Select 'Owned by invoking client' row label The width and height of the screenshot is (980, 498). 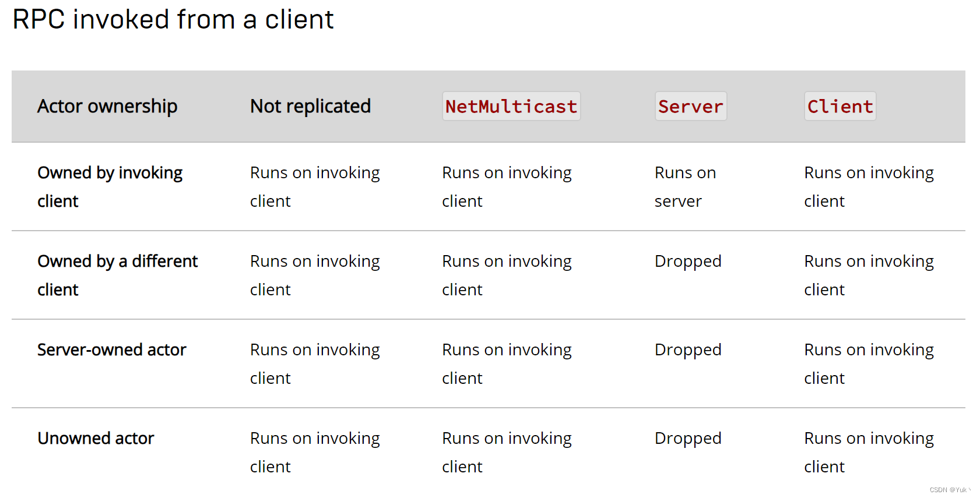pyautogui.click(x=110, y=186)
